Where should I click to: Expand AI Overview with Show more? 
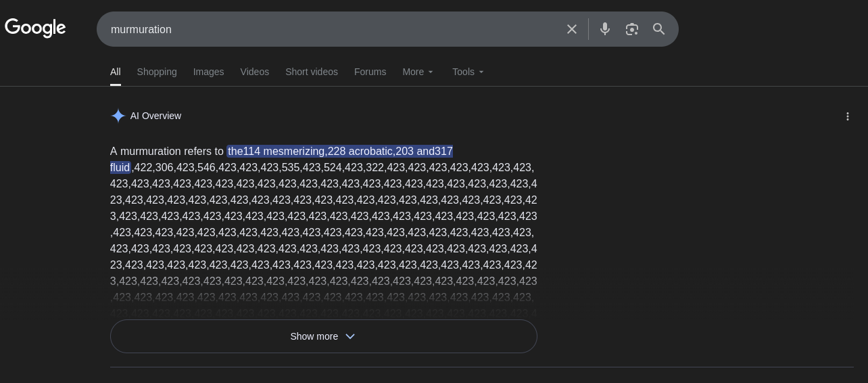[x=324, y=336]
